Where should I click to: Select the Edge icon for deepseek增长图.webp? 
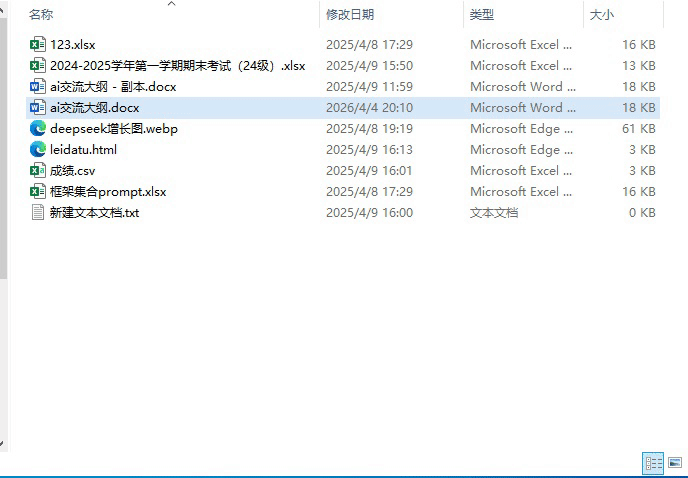[38, 129]
